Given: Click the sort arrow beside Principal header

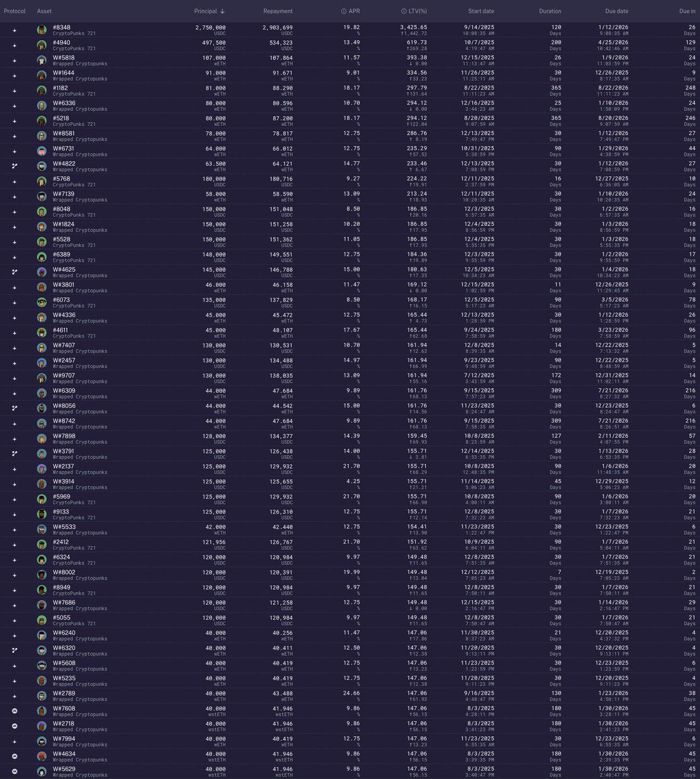Looking at the screenshot, I should (223, 11).
